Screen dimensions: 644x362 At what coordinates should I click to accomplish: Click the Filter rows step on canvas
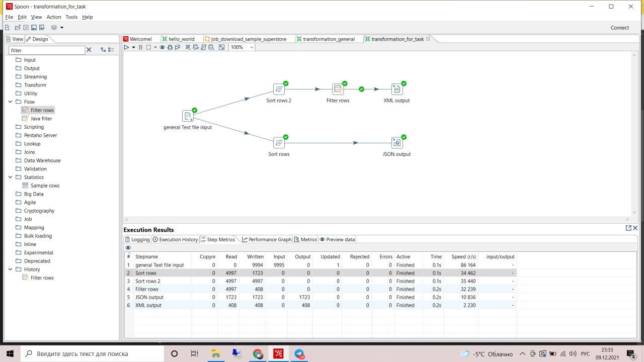[338, 89]
